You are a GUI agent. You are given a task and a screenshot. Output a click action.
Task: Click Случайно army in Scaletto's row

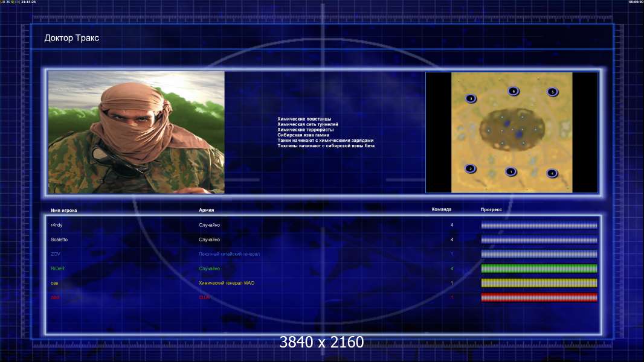[x=210, y=240]
